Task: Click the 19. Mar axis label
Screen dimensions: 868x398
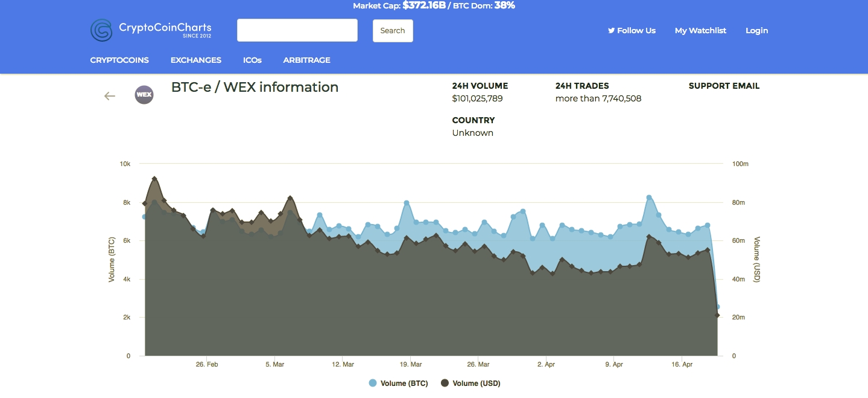Action: click(410, 365)
